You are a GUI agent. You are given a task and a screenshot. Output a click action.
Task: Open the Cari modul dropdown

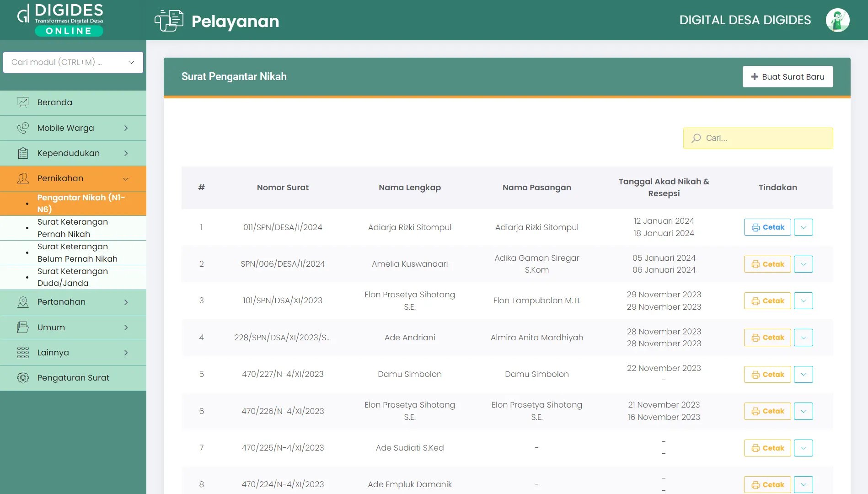[x=73, y=62]
